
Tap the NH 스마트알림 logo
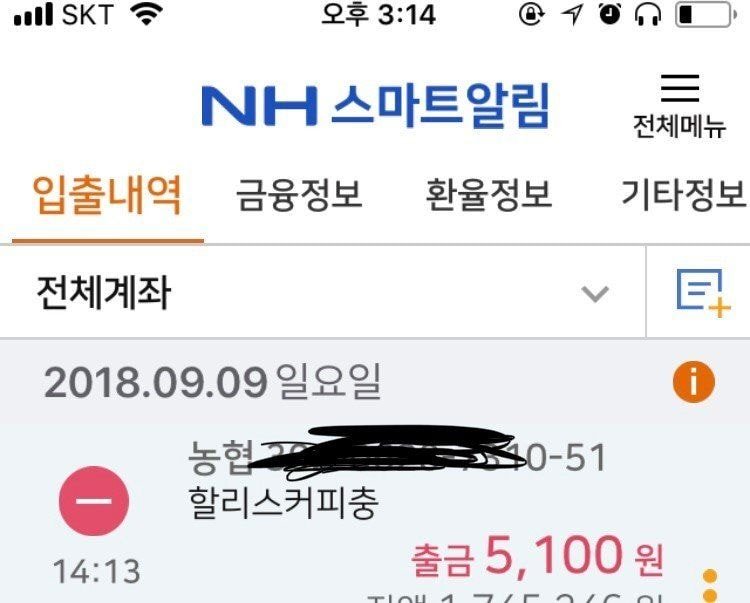[376, 105]
